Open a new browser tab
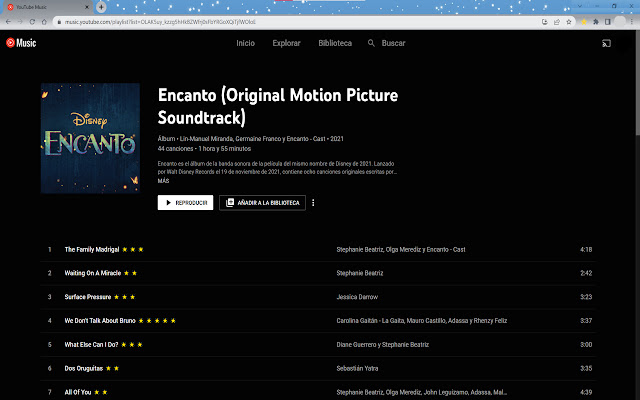 pyautogui.click(x=101, y=6)
